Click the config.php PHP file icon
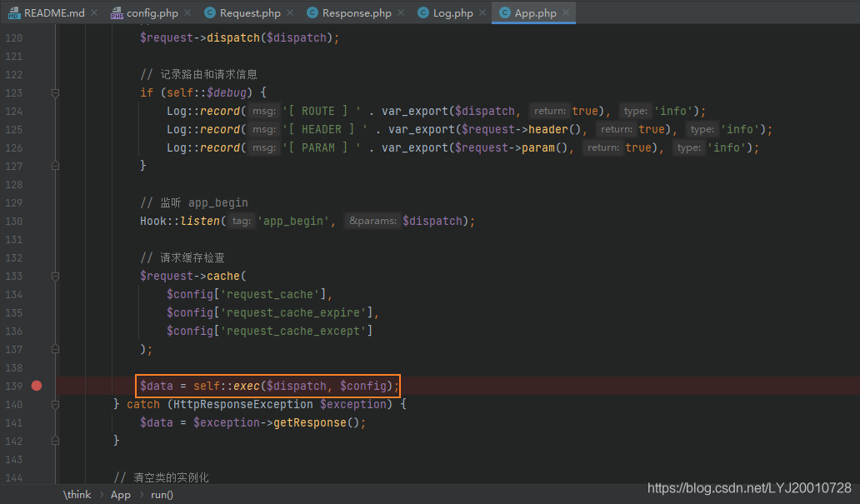Screen dimensions: 860x504 (117, 13)
